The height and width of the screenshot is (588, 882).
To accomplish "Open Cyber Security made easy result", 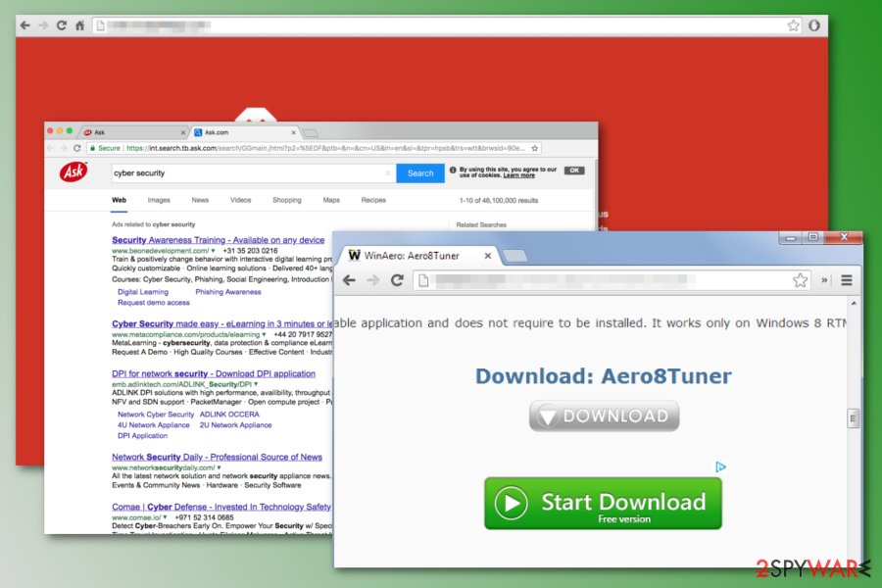I will (x=222, y=324).
